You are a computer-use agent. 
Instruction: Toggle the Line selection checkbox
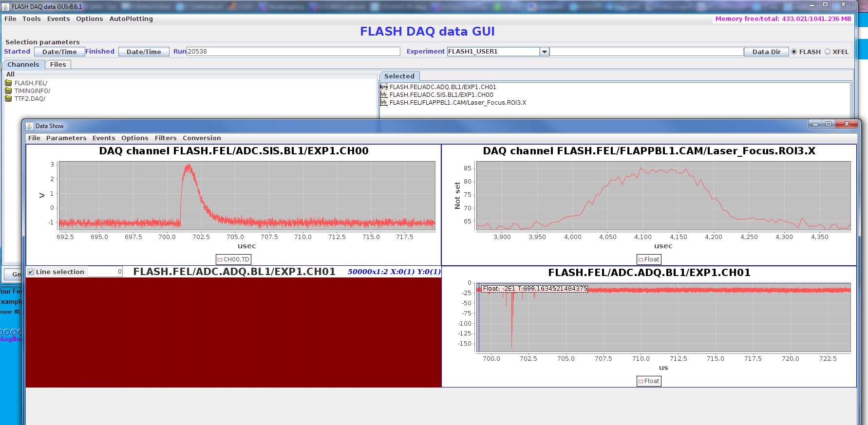31,272
